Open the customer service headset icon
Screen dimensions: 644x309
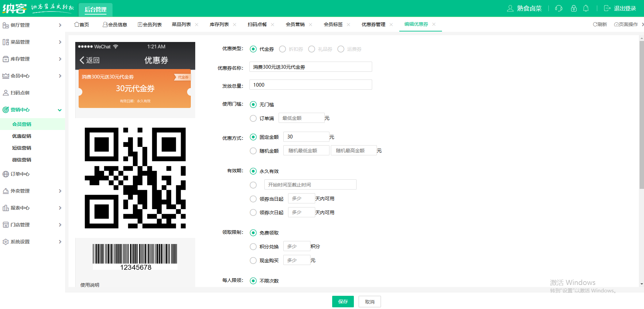[x=559, y=8]
